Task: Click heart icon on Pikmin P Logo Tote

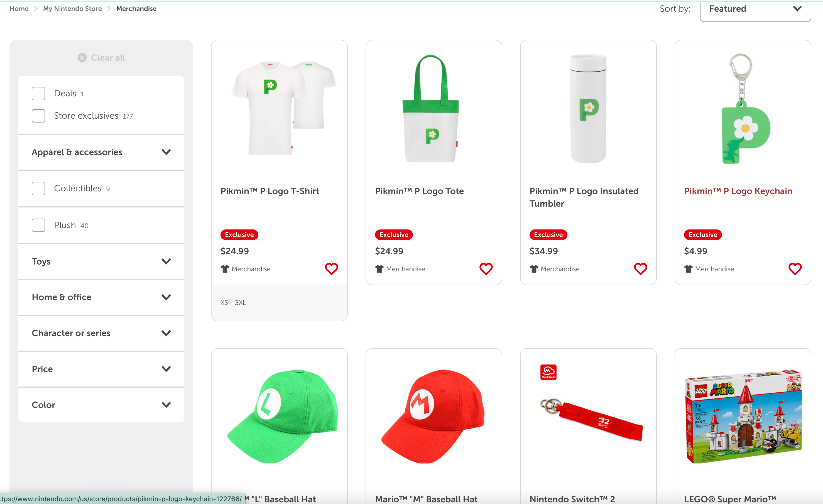Action: [486, 268]
